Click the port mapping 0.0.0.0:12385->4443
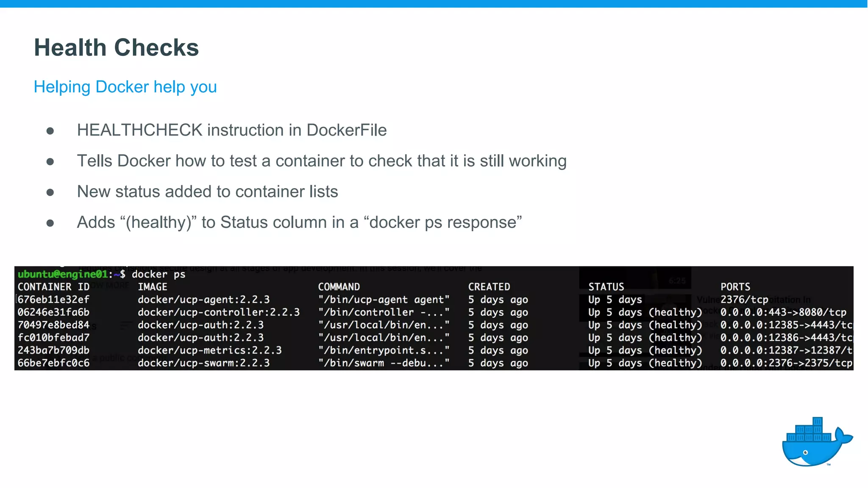 [x=787, y=325]
